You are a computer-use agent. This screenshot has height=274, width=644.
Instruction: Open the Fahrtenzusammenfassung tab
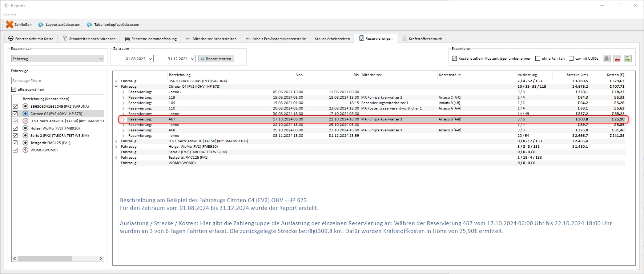[150, 39]
